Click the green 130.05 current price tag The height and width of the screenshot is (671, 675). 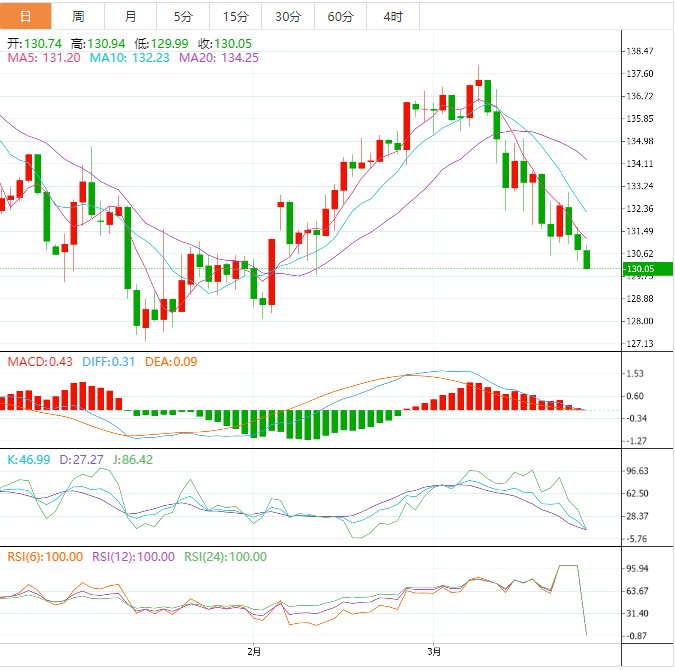coord(648,269)
